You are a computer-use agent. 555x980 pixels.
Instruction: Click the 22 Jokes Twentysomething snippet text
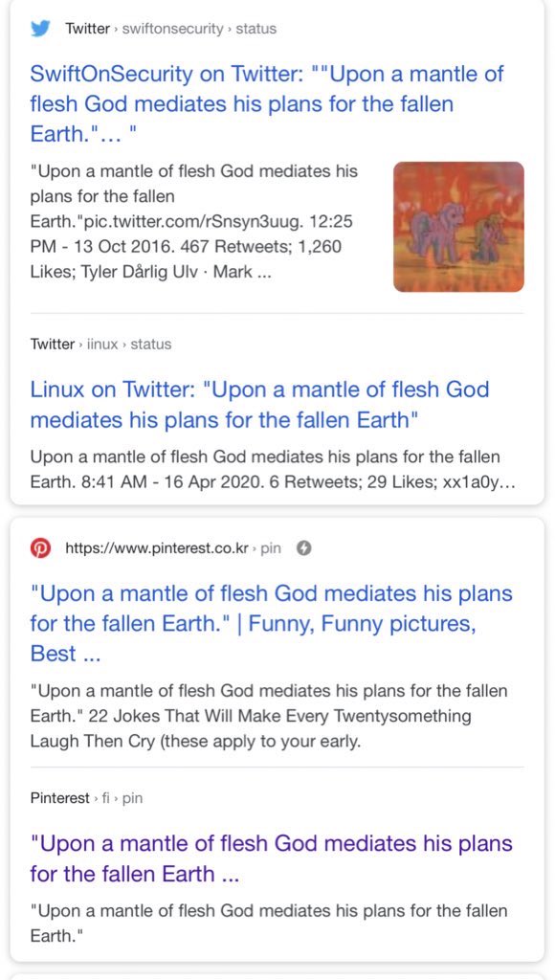click(x=269, y=716)
